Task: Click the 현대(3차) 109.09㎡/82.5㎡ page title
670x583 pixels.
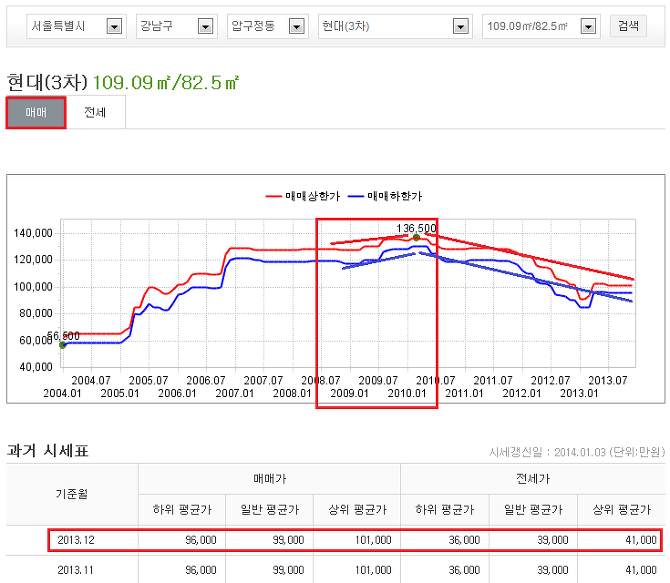Action: 123,82
